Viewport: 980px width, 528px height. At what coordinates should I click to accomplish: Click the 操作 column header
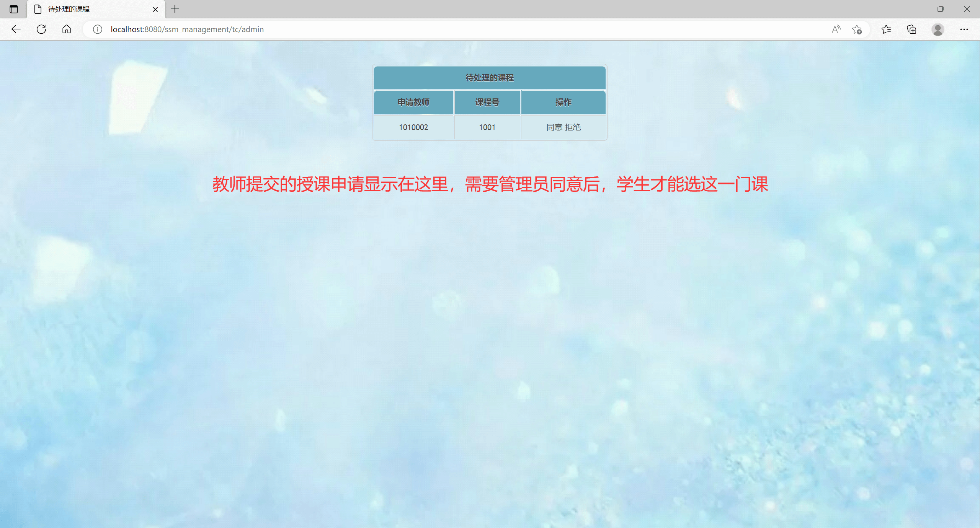[563, 102]
